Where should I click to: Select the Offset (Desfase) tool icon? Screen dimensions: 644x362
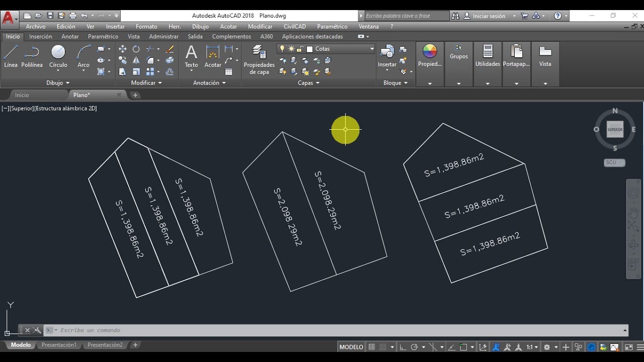pyautogui.click(x=170, y=72)
